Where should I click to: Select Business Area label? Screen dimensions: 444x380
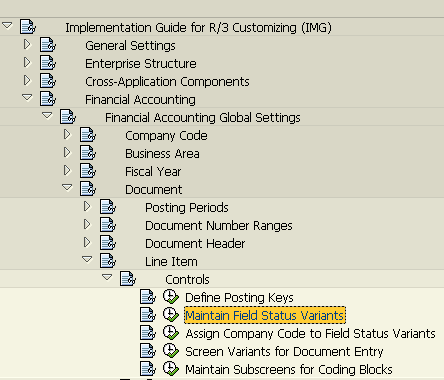[162, 154]
